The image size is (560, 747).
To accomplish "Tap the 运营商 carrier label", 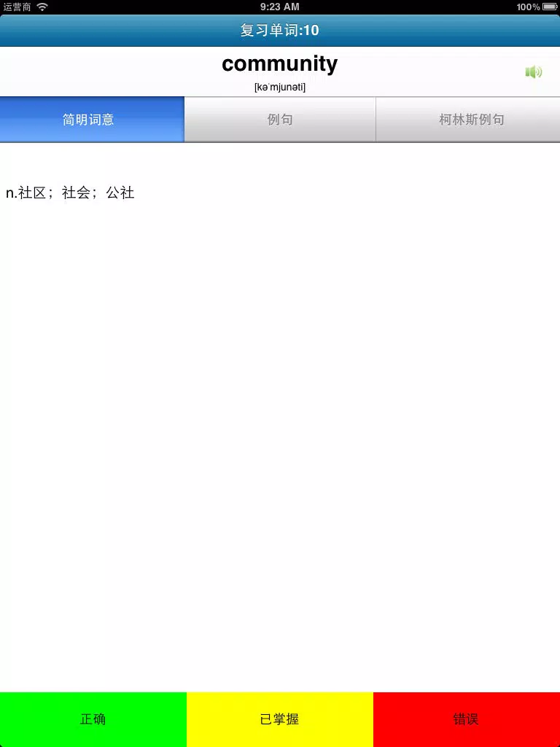I will click(17, 7).
